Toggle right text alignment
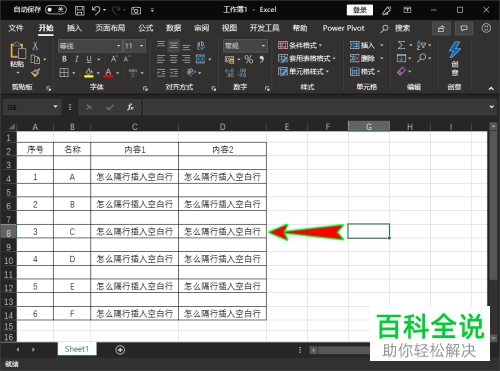The height and width of the screenshot is (371, 500). tap(186, 59)
